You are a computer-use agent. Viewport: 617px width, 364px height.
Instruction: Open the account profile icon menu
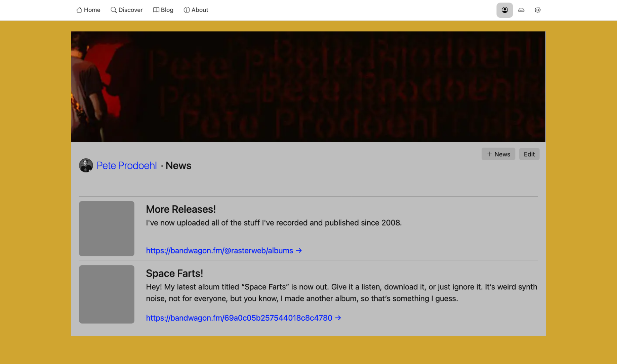click(505, 10)
